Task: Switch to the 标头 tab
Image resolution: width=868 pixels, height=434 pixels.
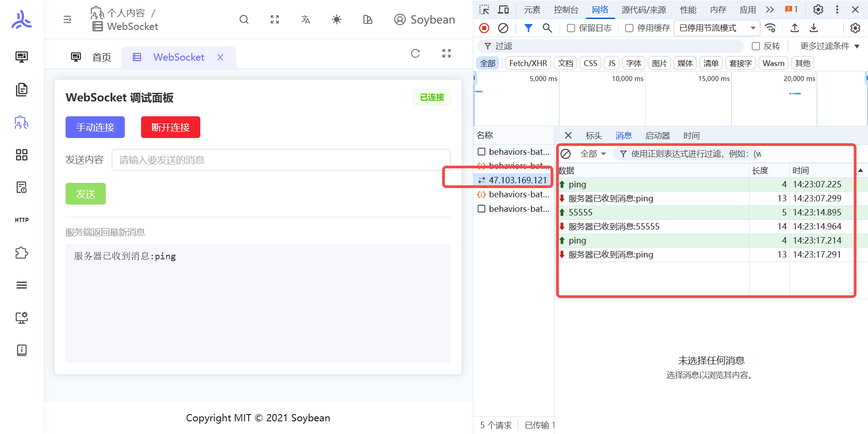Action: point(593,136)
